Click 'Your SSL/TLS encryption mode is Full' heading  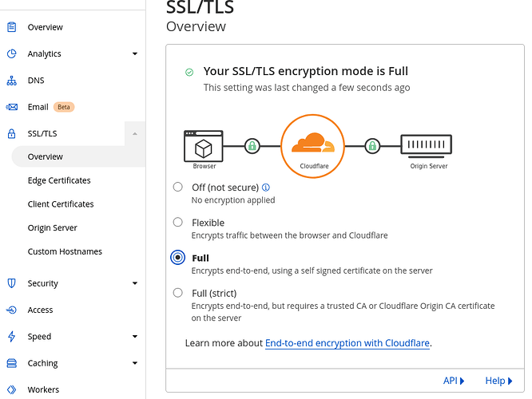pyautogui.click(x=306, y=71)
